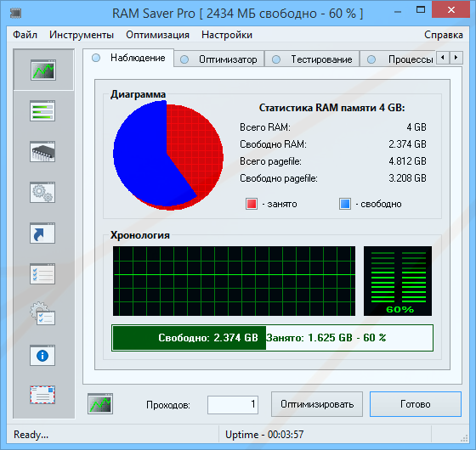The width and height of the screenshot is (476, 450).
Task: Click the Статистика RAM памяти heading
Action: (331, 108)
